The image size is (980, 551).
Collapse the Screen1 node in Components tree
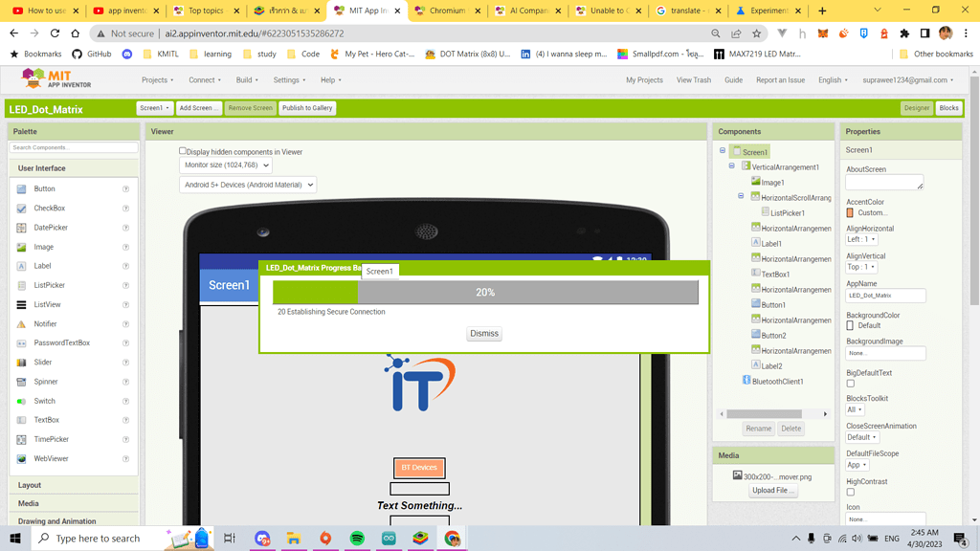tap(722, 151)
